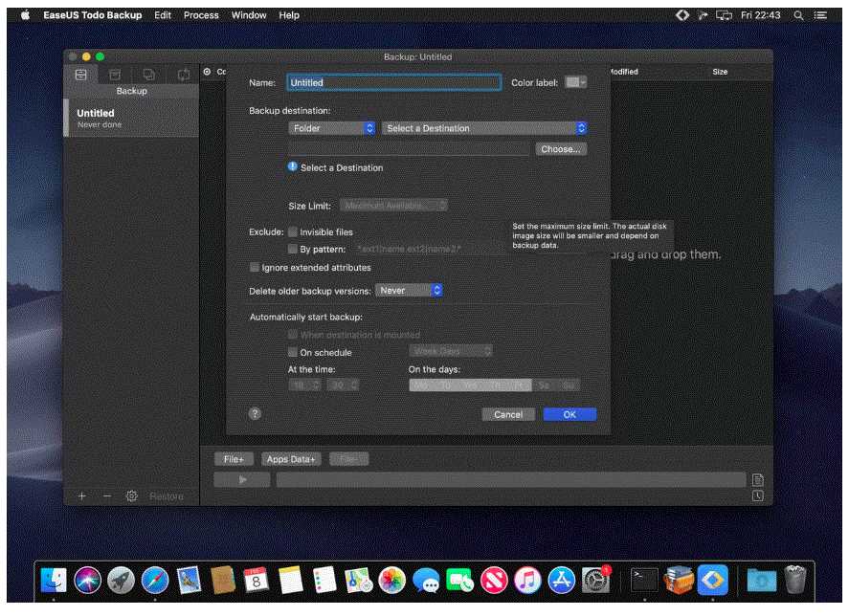The height and width of the screenshot is (616, 849).
Task: Open the Trash in the Dock
Action: [795, 581]
